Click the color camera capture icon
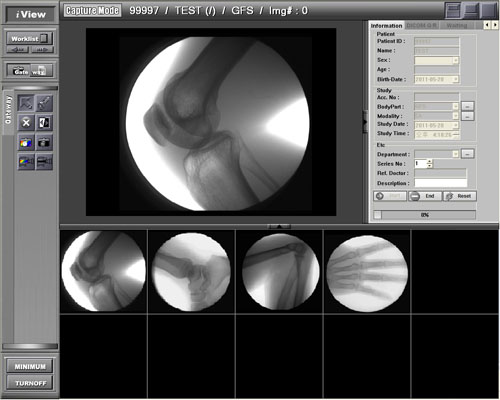 click(x=26, y=142)
